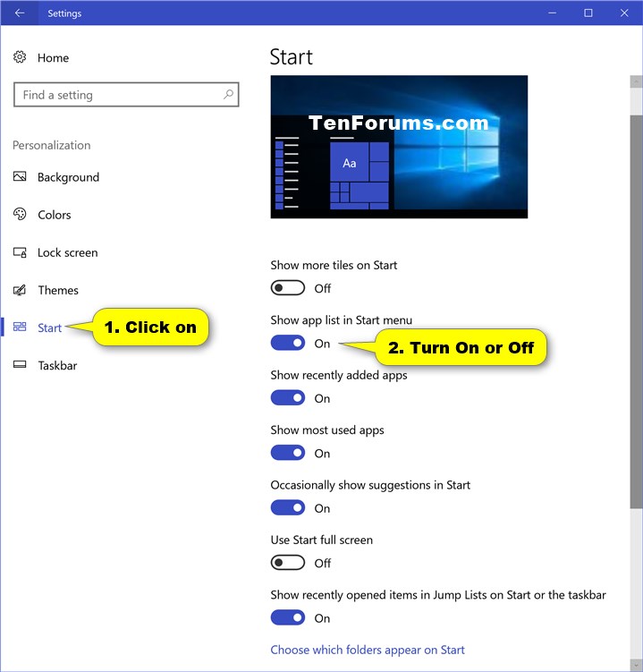Minimize the Settings window
The image size is (643, 672).
coord(552,13)
